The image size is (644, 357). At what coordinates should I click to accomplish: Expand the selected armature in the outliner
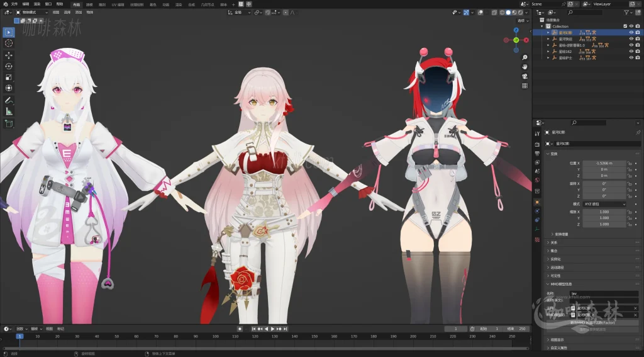point(548,33)
